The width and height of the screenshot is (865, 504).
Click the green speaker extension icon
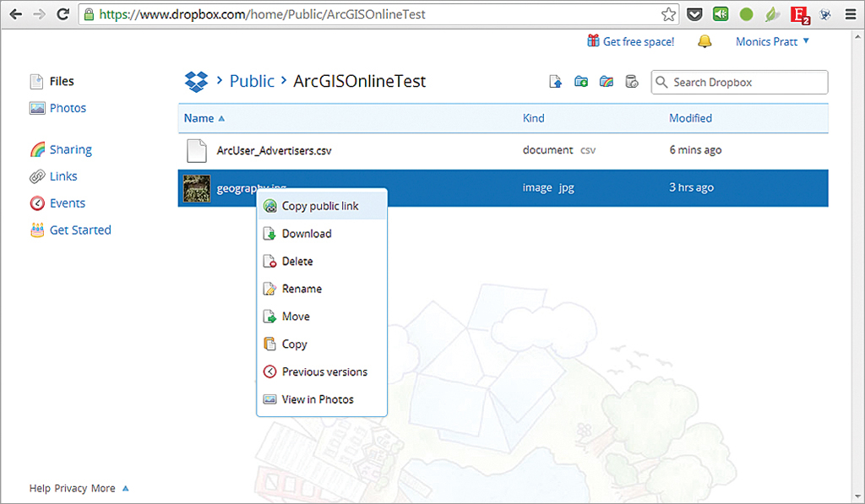coord(721,14)
